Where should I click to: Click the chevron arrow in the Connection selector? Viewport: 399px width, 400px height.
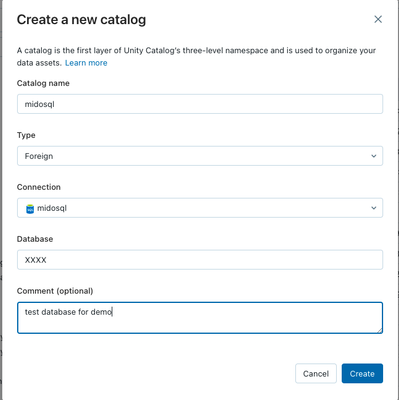[374, 208]
